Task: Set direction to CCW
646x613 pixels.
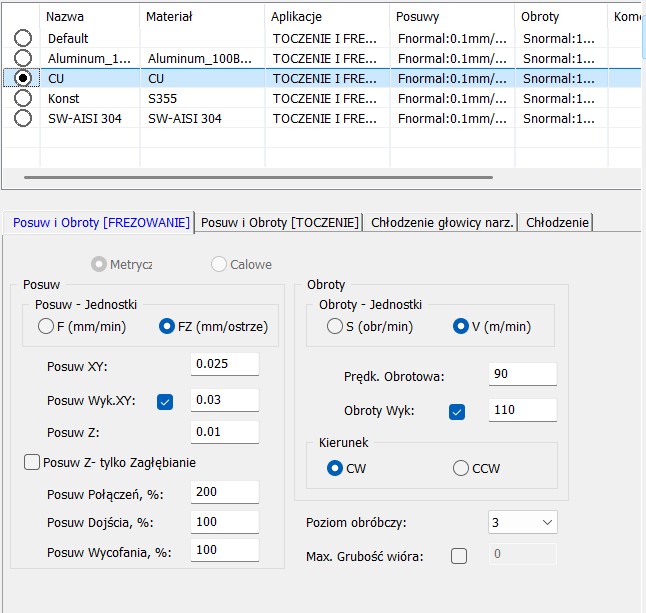Action: click(461, 468)
